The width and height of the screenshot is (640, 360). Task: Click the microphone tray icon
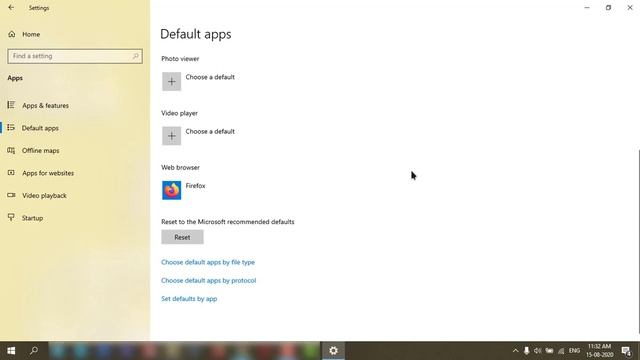coord(527,351)
